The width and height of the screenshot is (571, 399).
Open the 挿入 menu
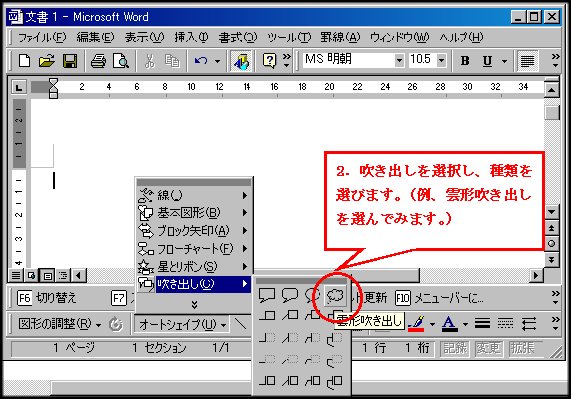coord(191,37)
